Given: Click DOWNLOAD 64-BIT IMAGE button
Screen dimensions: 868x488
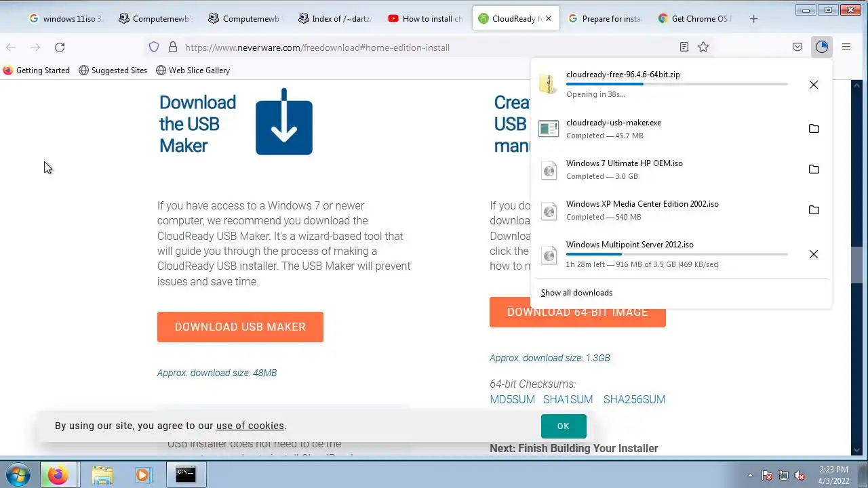Looking at the screenshot, I should point(578,312).
